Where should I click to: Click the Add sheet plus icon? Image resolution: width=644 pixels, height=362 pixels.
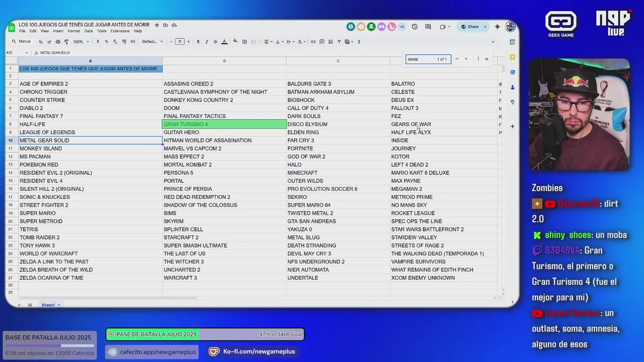(x=19, y=305)
